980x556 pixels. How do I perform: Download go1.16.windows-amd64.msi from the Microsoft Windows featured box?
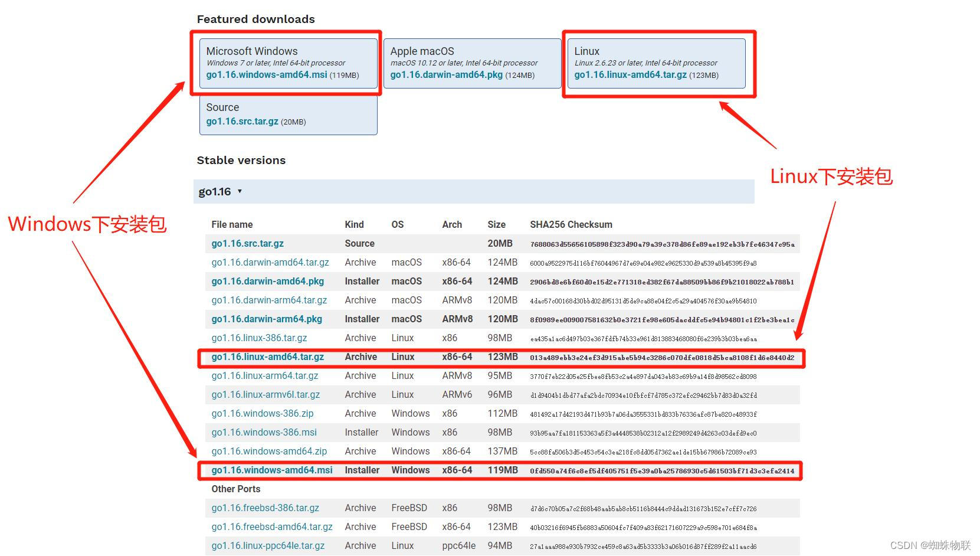[x=267, y=75]
